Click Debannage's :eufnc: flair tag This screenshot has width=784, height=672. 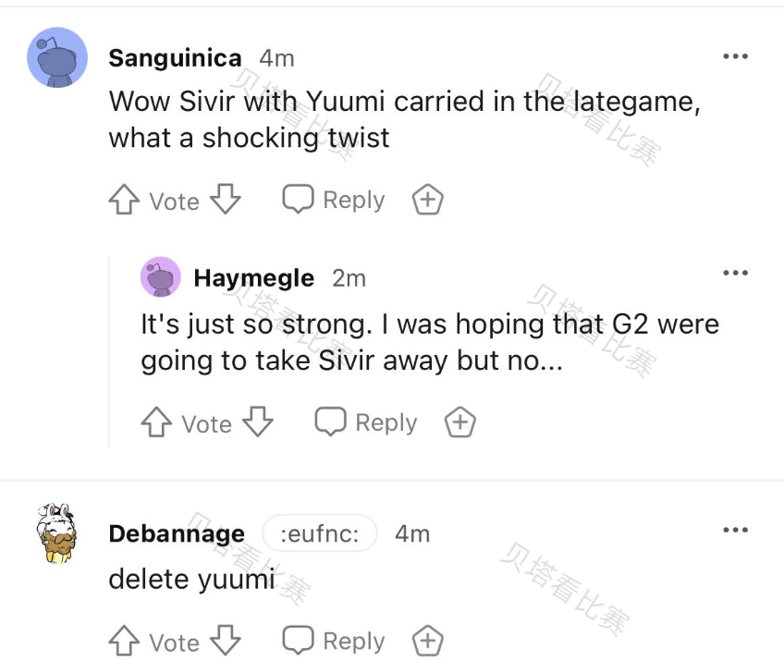click(320, 533)
